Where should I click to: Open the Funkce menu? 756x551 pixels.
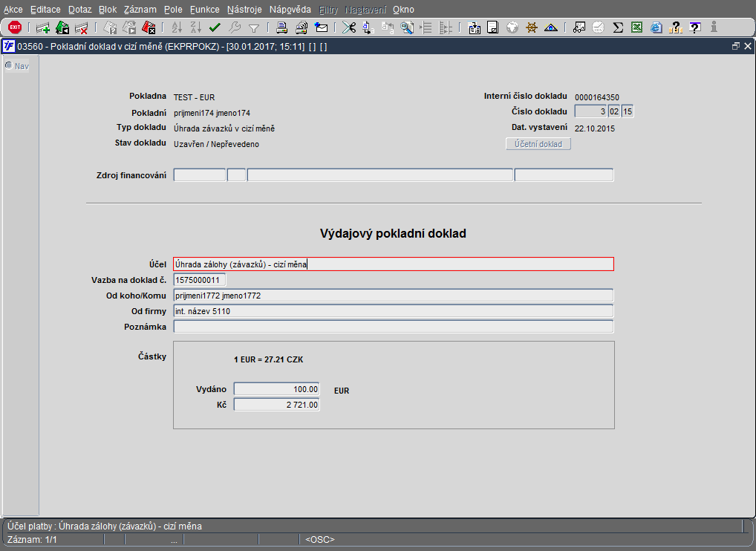pos(204,10)
